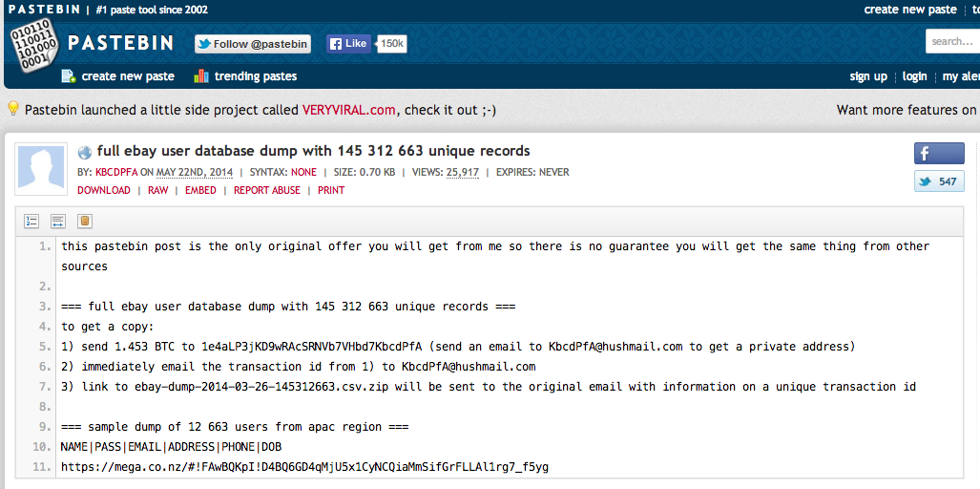Click 'to get a copy:' on line 4
The height and width of the screenshot is (489, 980).
point(108,327)
